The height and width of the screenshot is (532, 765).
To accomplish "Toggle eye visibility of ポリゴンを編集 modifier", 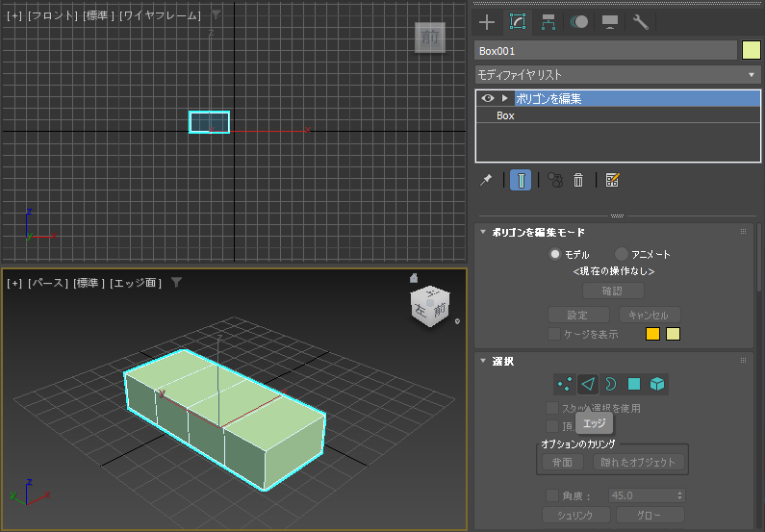I will tap(488, 98).
